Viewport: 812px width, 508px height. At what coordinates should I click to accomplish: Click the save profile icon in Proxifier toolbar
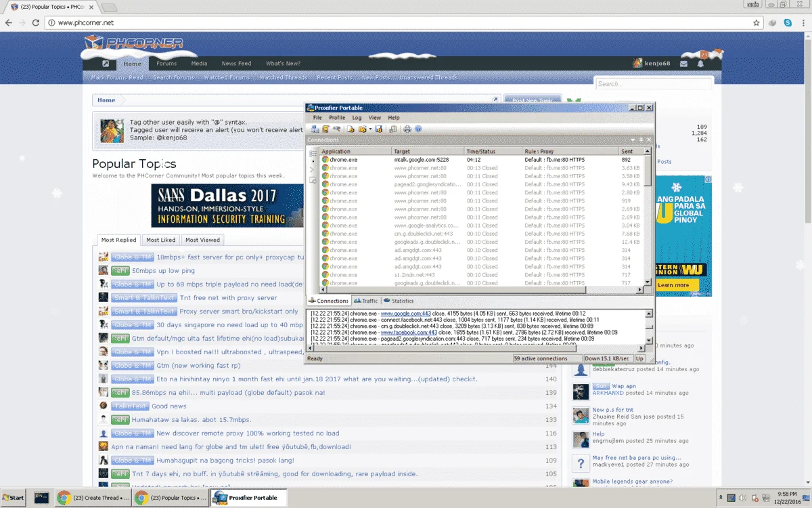coord(379,129)
